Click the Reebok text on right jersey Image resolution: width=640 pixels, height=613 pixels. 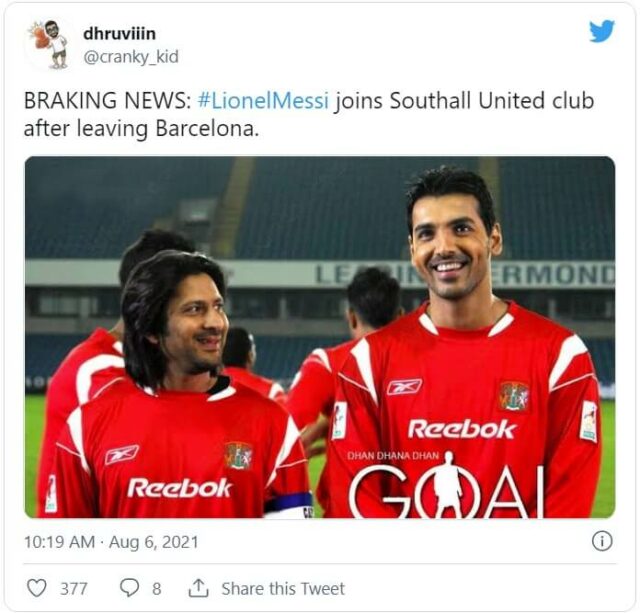462,429
